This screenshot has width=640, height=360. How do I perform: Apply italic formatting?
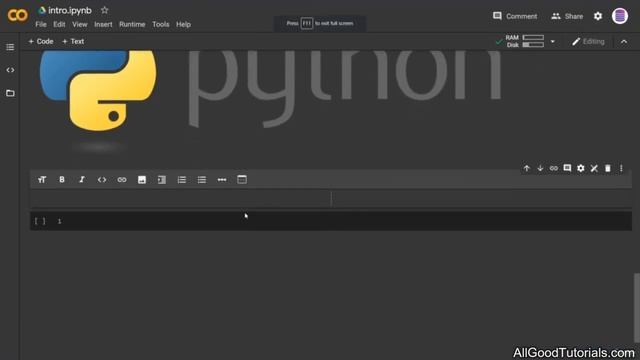click(x=82, y=180)
